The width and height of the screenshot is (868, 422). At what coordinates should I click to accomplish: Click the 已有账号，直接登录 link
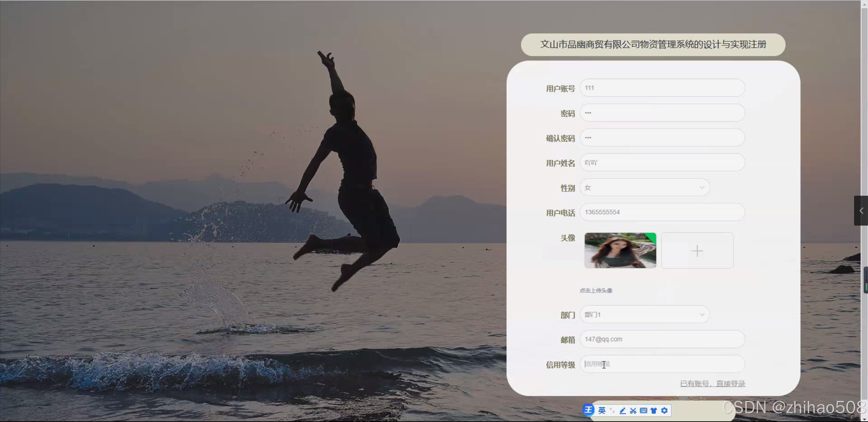coord(712,384)
